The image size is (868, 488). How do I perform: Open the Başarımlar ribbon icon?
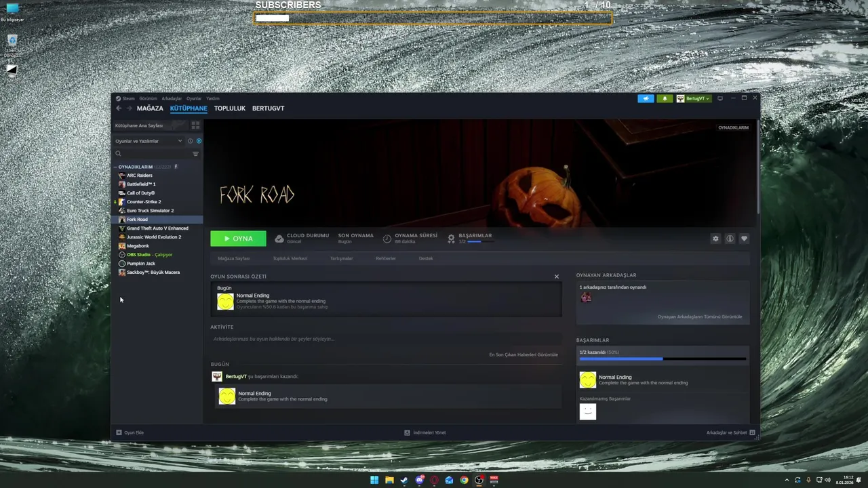pyautogui.click(x=451, y=239)
